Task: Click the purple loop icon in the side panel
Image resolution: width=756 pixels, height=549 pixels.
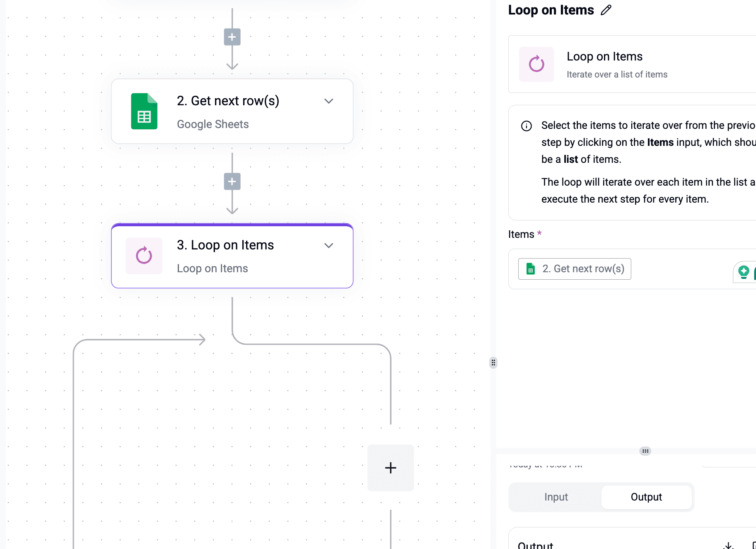Action: 536,64
